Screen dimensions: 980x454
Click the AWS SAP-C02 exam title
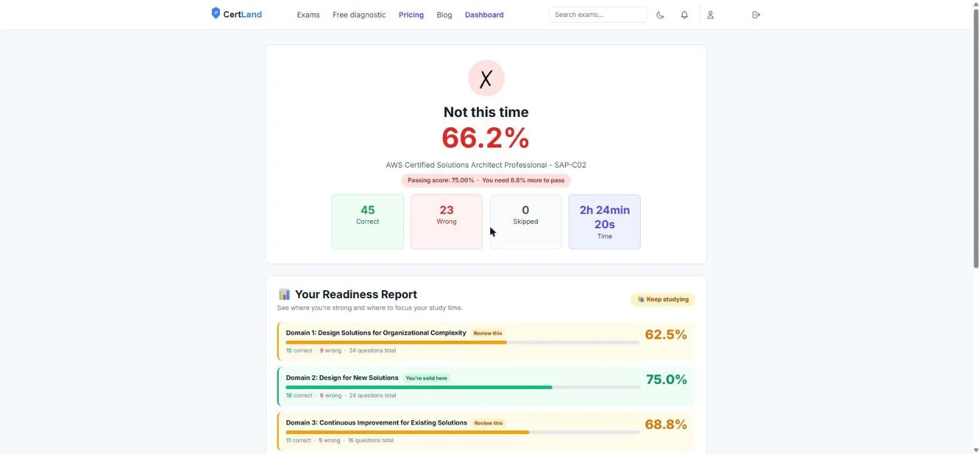point(486,165)
